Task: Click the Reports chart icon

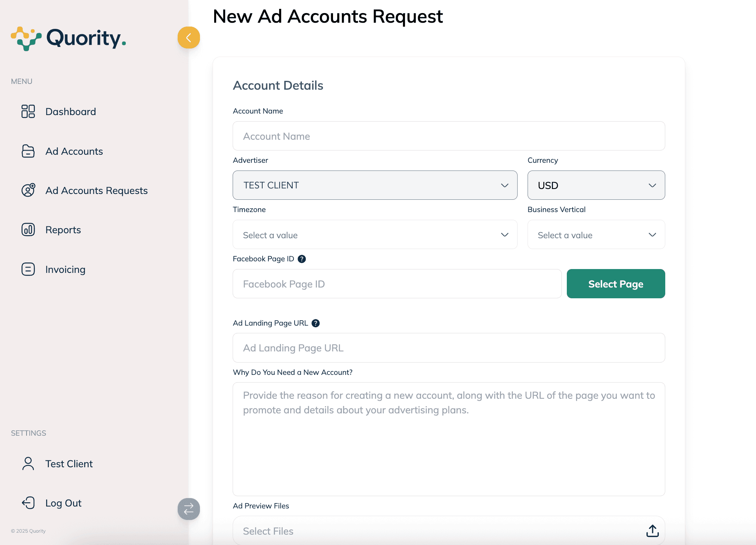Action: tap(28, 230)
